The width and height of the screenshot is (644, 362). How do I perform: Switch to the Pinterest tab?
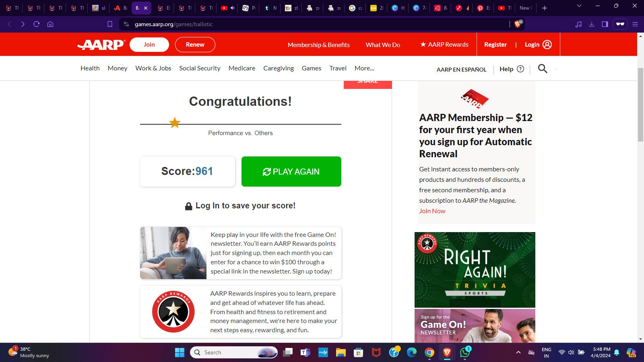[x=483, y=8]
